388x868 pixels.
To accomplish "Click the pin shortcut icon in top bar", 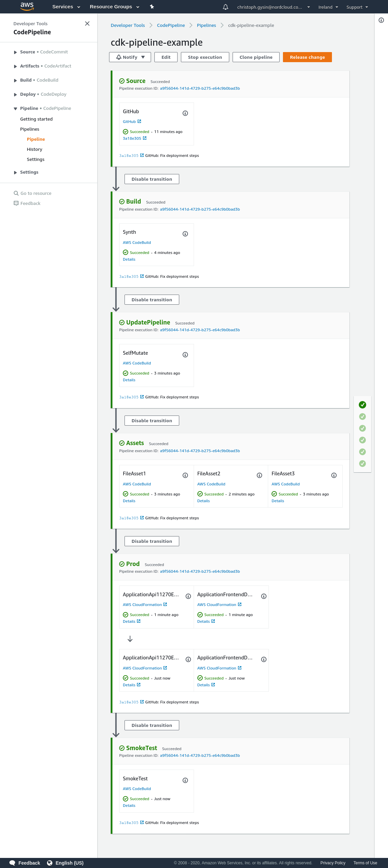I will tap(152, 7).
